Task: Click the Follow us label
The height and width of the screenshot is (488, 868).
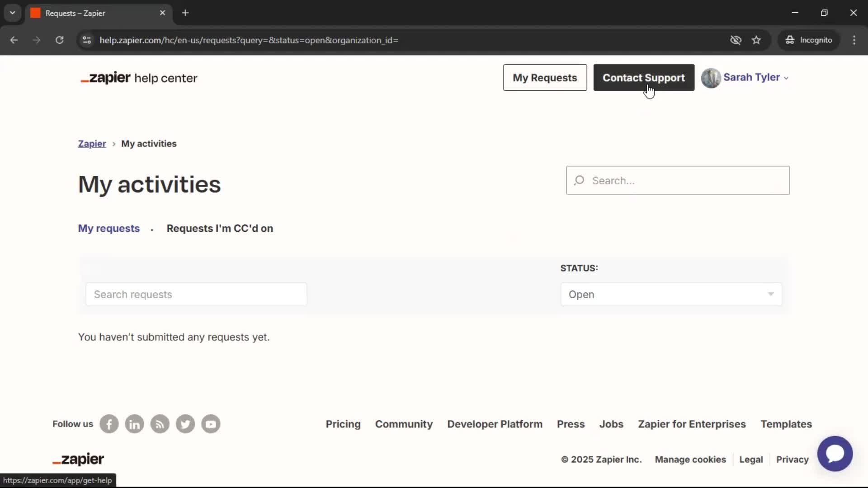Action: [73, 424]
